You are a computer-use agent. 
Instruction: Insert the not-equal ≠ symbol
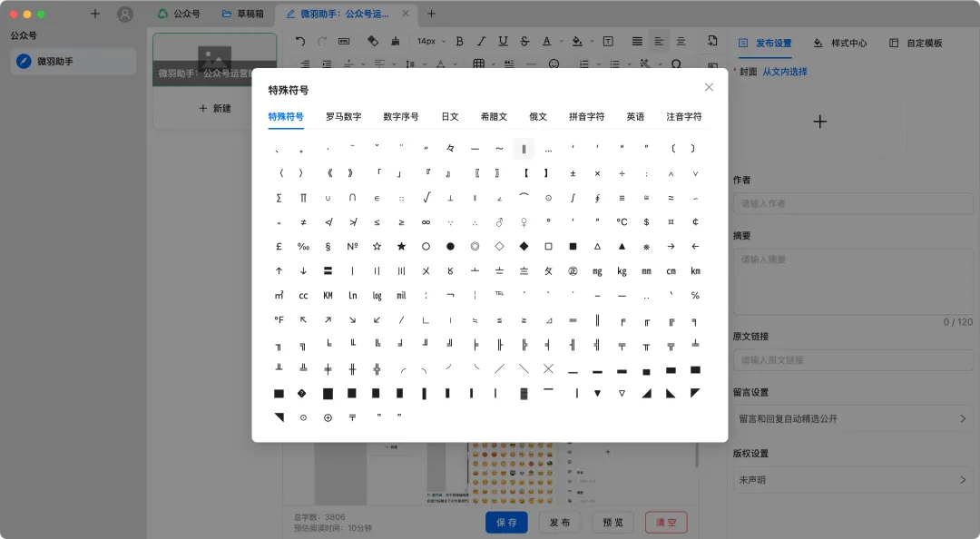pyautogui.click(x=303, y=222)
